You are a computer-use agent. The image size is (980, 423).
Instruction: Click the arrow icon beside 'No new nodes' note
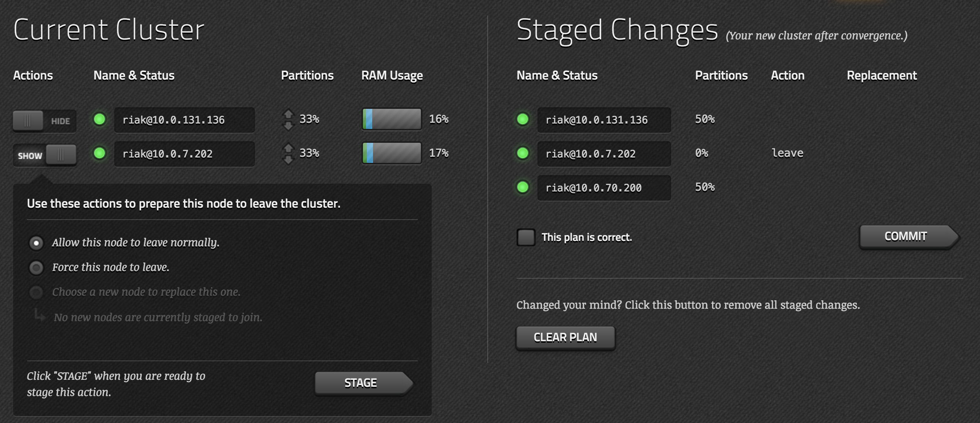(39, 315)
